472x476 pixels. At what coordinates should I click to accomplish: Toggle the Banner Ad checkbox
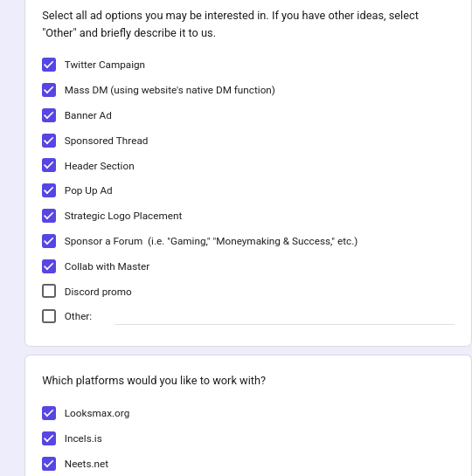[x=49, y=115]
